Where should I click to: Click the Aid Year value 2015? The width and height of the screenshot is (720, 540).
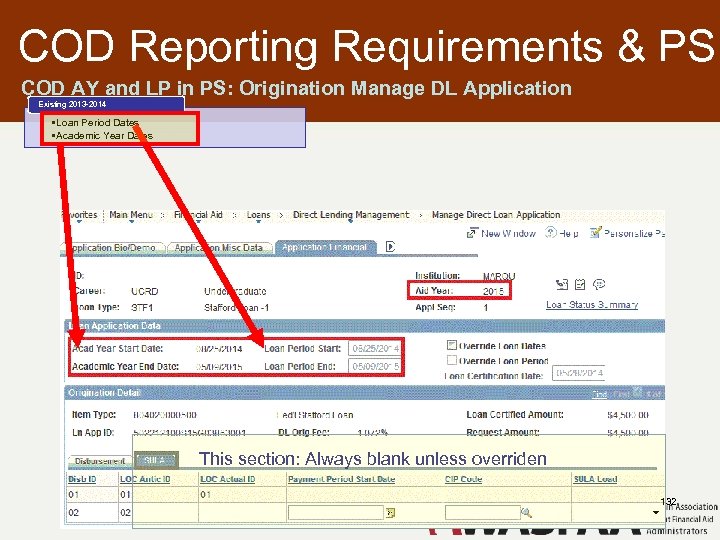coord(494,291)
